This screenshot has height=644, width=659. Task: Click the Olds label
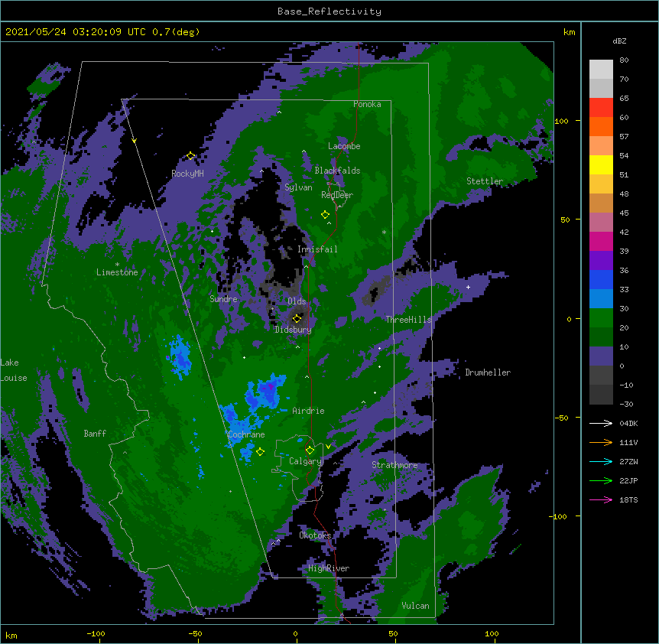click(x=297, y=301)
